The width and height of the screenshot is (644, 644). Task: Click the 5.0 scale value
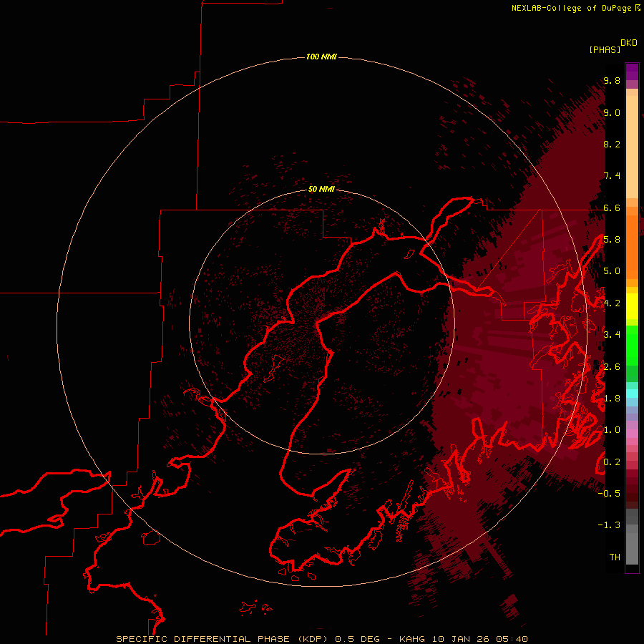pos(612,271)
